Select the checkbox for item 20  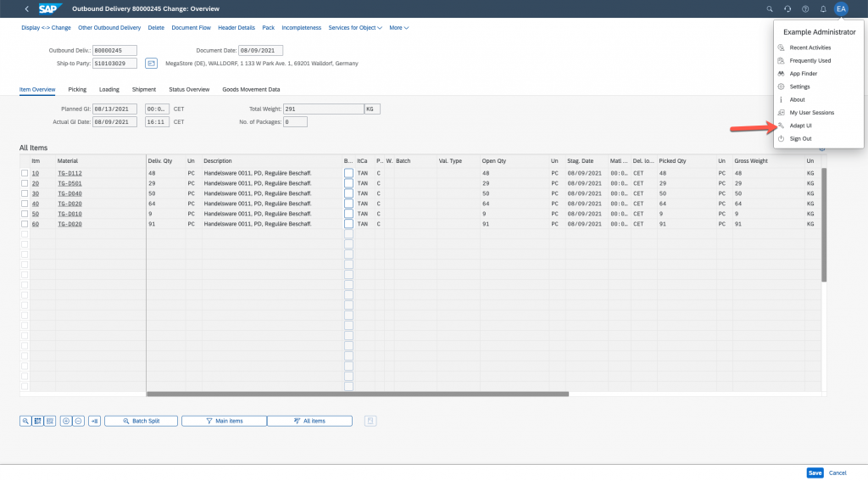click(x=25, y=183)
